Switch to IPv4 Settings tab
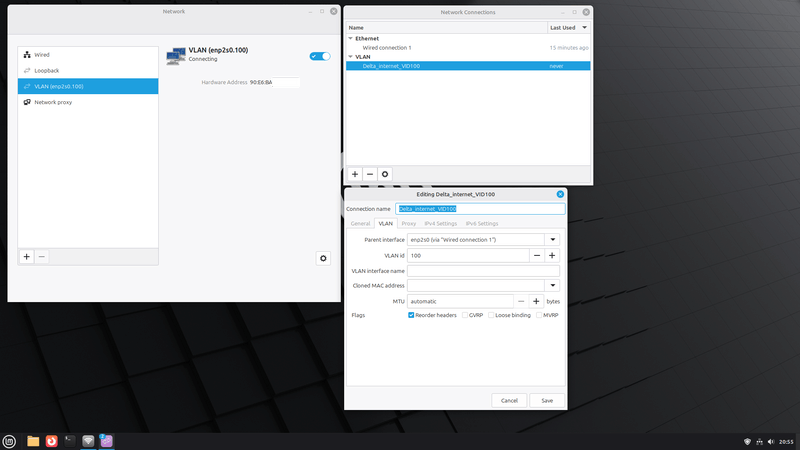 coord(441,223)
